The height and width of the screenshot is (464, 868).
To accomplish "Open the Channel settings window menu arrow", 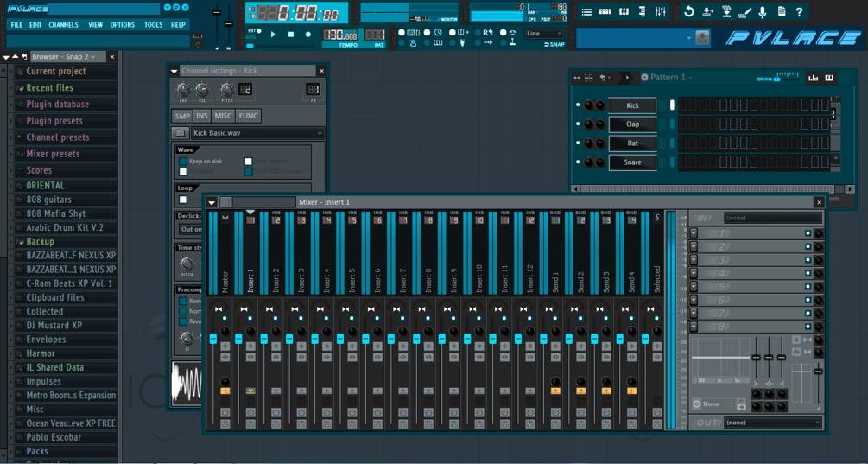I will 174,71.
